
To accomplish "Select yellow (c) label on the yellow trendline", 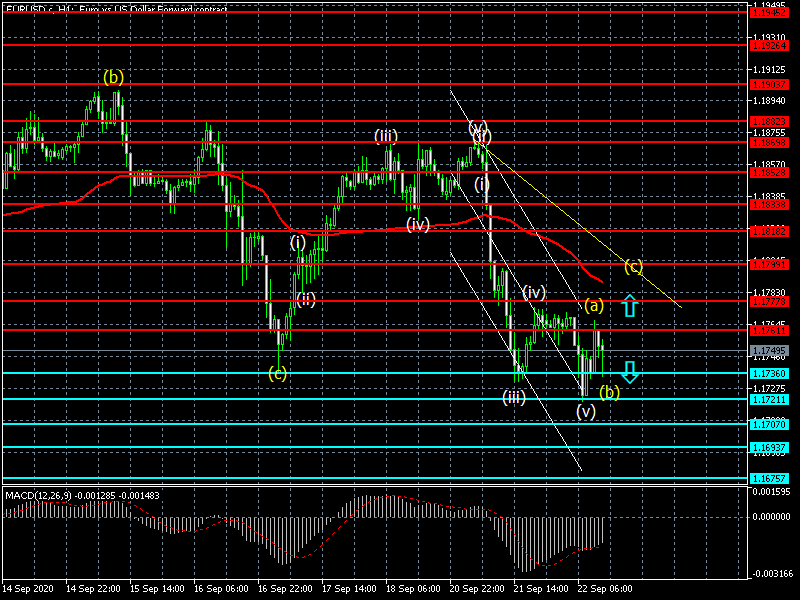I will 633,266.
